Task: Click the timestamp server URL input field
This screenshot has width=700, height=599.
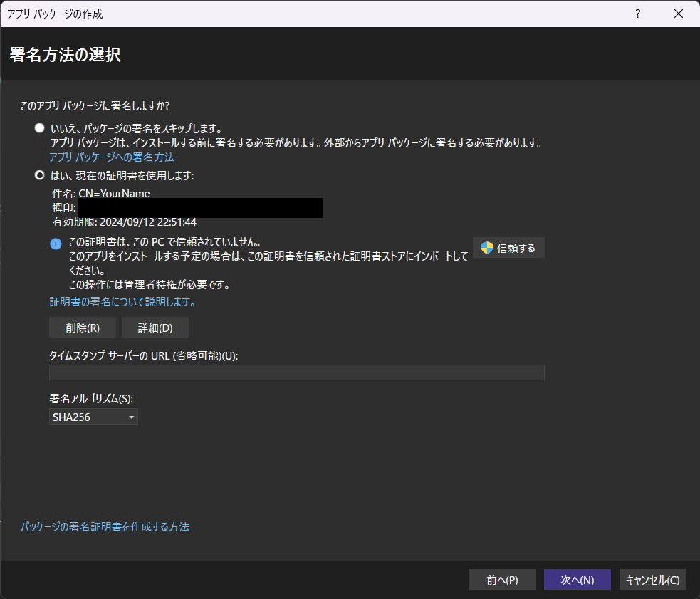Action: [296, 372]
